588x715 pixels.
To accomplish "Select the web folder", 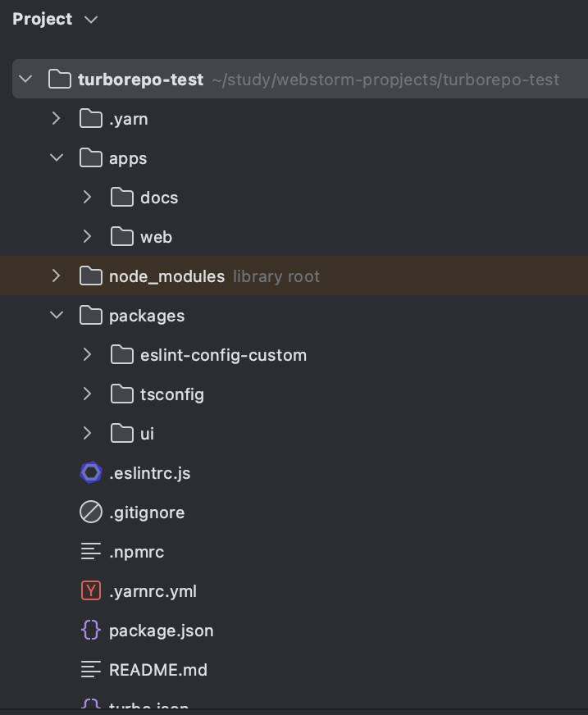I will (x=156, y=237).
